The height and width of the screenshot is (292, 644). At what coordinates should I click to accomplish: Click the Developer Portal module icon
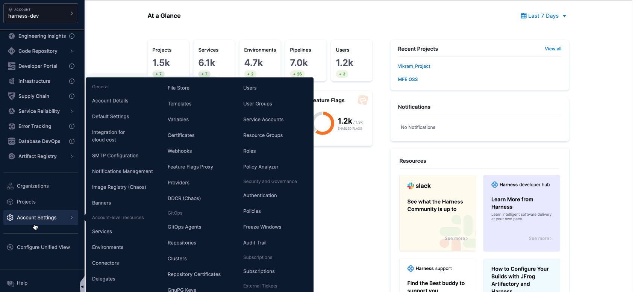12,66
